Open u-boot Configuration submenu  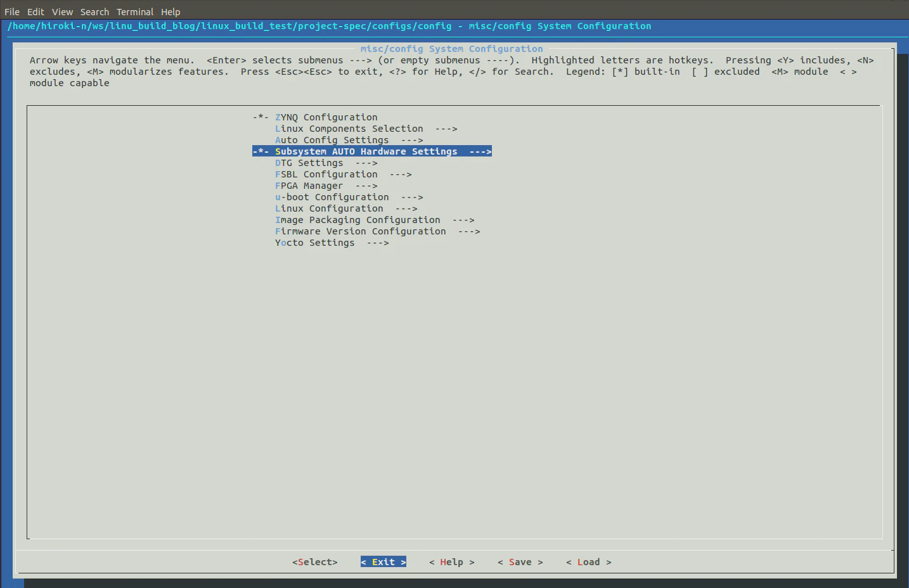349,197
